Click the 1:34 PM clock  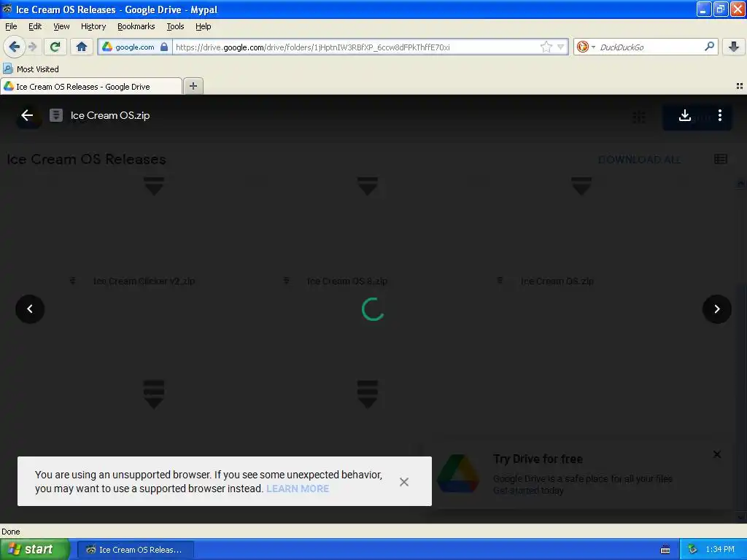click(720, 550)
